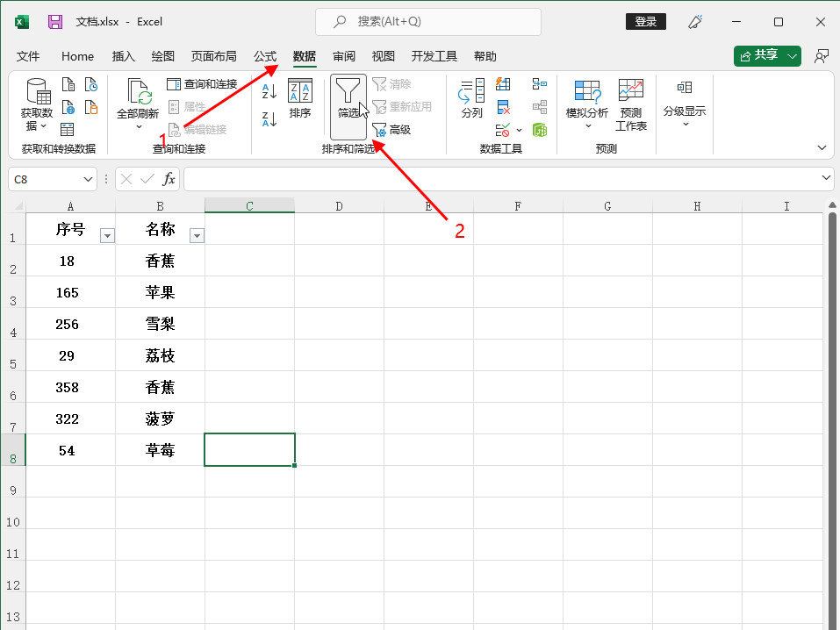Viewport: 840px width, 630px height.
Task: Switch to the 公式 (Formulas) tab
Action: pyautogui.click(x=265, y=56)
